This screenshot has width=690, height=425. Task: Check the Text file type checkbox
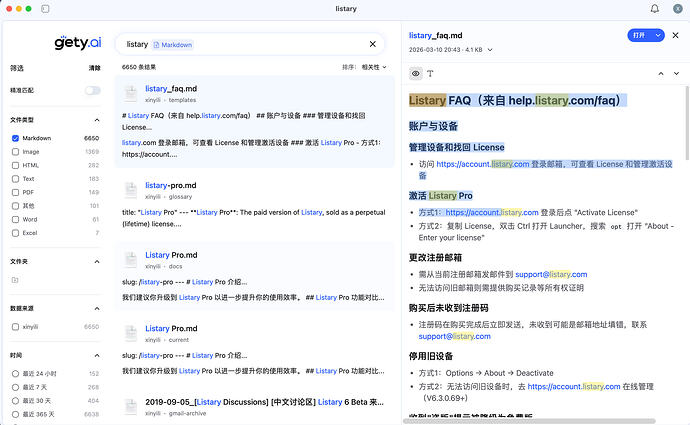pos(15,179)
